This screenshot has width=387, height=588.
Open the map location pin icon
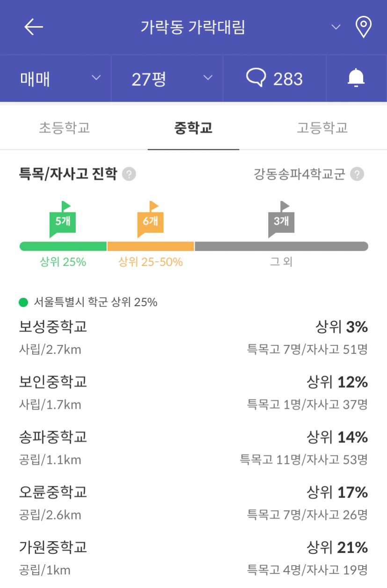pyautogui.click(x=364, y=27)
